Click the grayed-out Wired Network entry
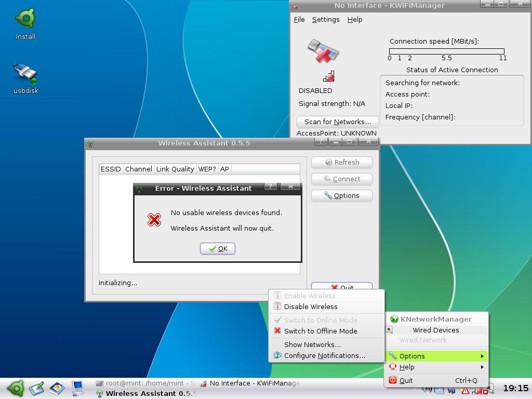The width and height of the screenshot is (532, 399). (x=436, y=340)
